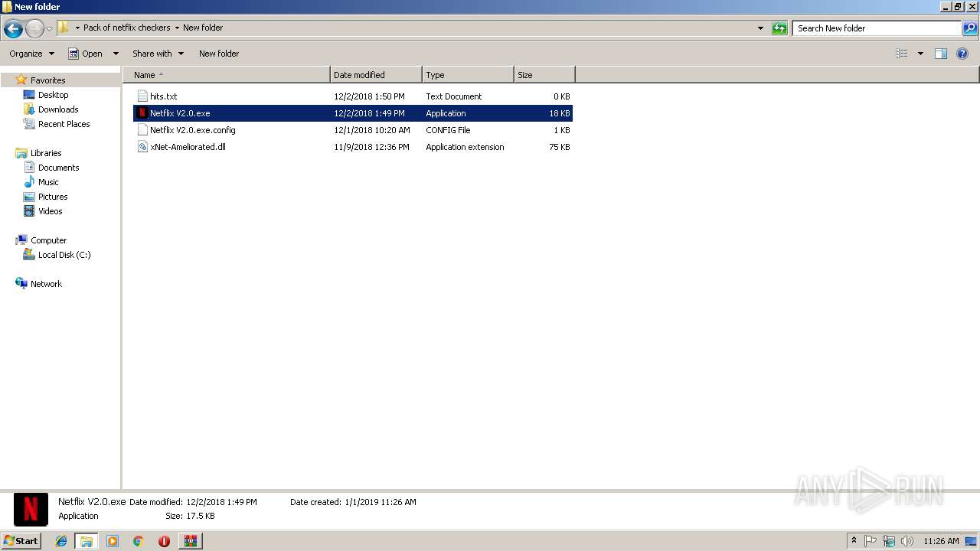Image resolution: width=980 pixels, height=551 pixels.
Task: Open the Help question mark icon
Action: pyautogui.click(x=963, y=54)
